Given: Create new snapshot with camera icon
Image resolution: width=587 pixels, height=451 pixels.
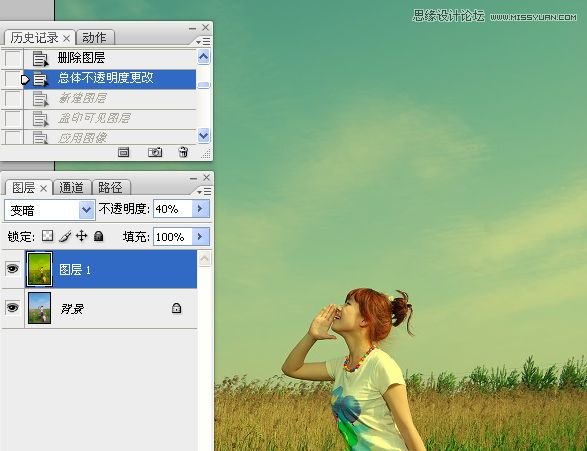Looking at the screenshot, I should (x=155, y=152).
